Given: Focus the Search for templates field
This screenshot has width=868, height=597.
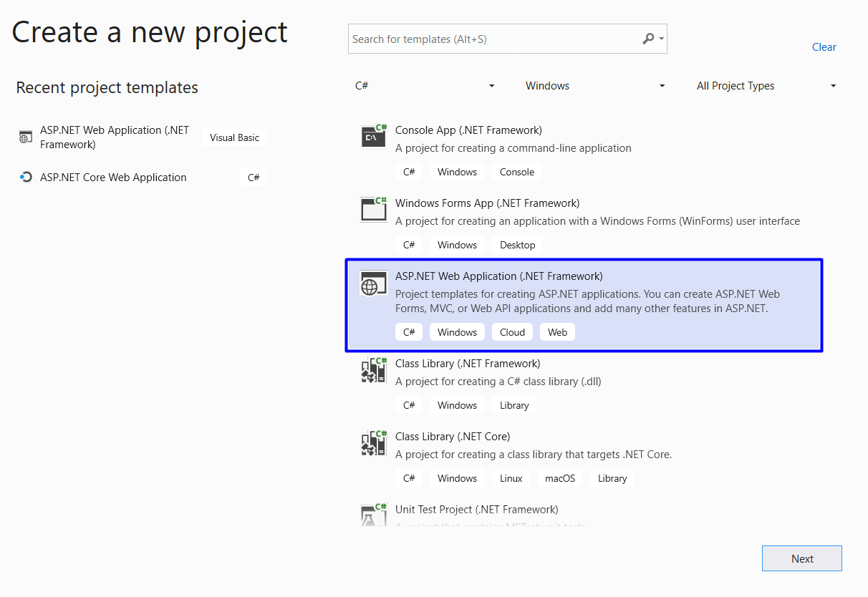Looking at the screenshot, I should [x=508, y=39].
